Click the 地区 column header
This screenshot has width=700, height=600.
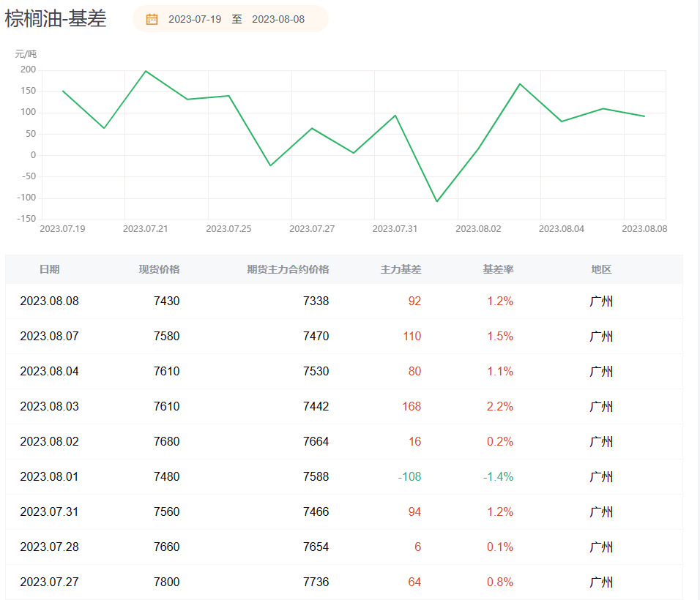601,269
